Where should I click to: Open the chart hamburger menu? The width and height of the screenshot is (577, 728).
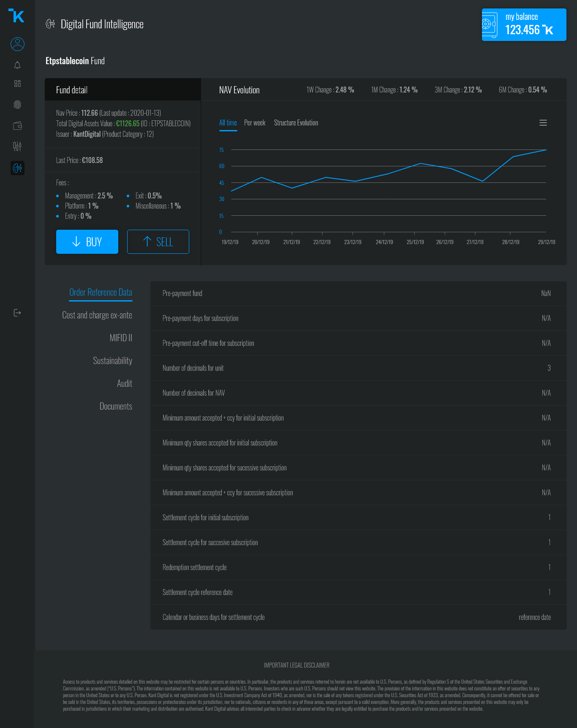point(543,123)
